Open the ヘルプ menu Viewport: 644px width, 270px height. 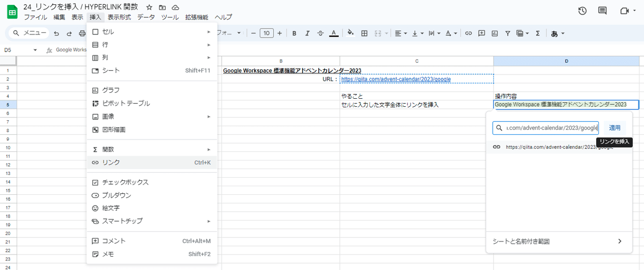point(223,17)
